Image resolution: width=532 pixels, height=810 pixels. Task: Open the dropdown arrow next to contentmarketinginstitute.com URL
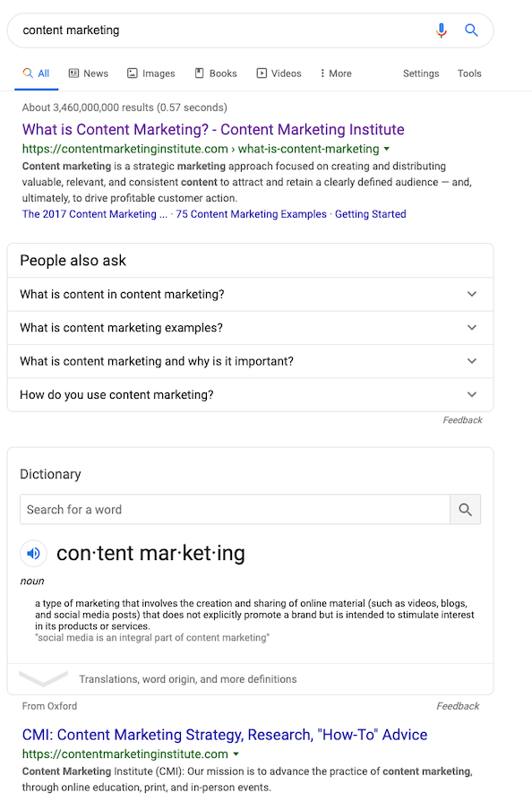pyautogui.click(x=386, y=150)
